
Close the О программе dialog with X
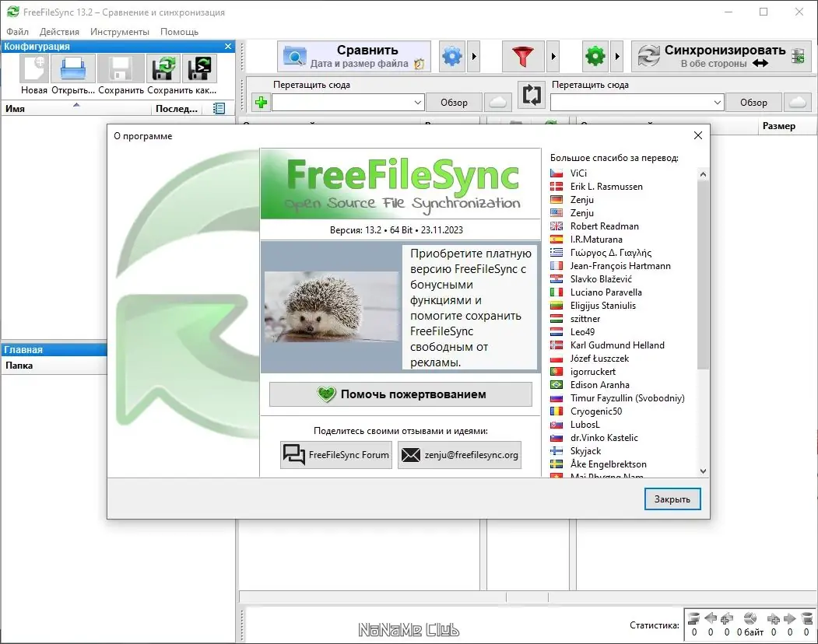[x=698, y=135]
